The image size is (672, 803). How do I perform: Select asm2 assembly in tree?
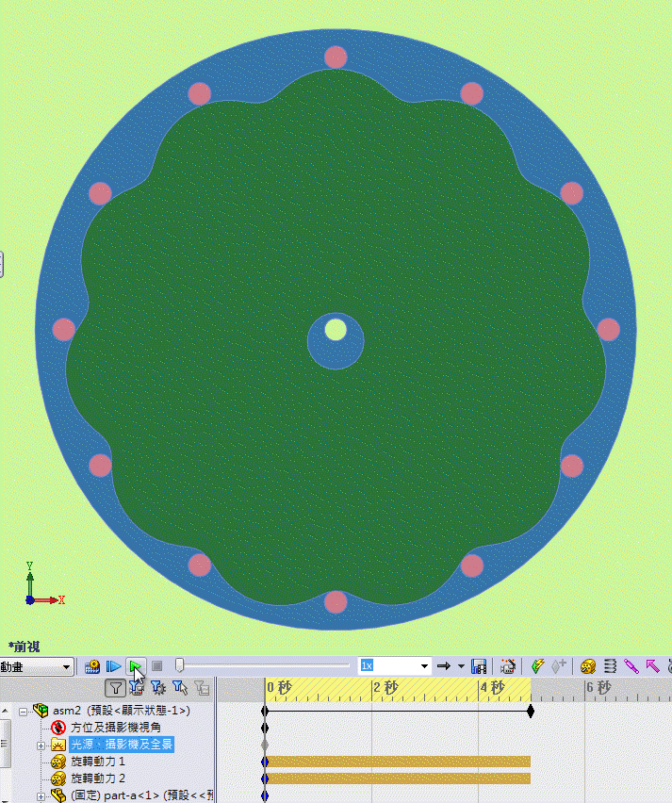(x=122, y=711)
